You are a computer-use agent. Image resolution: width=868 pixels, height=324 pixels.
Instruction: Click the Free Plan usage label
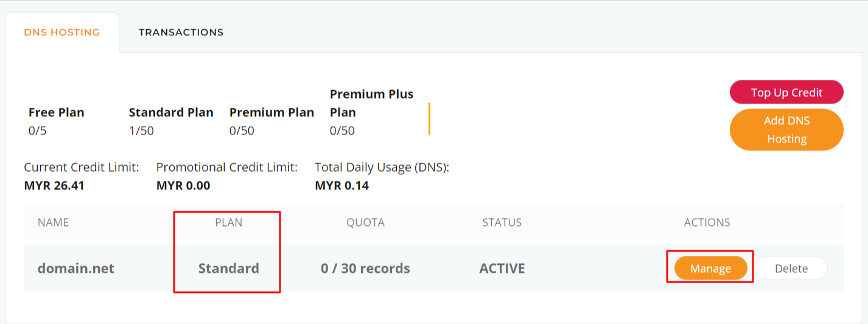pyautogui.click(x=57, y=113)
